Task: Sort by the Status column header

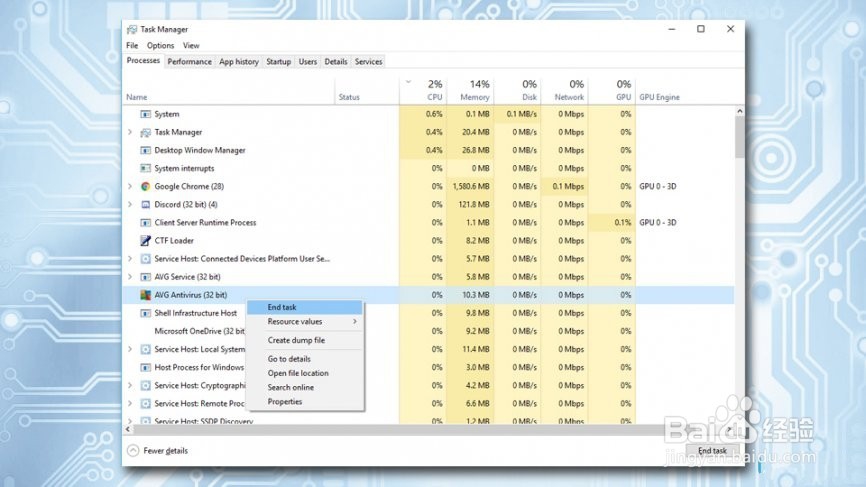Action: [x=367, y=91]
